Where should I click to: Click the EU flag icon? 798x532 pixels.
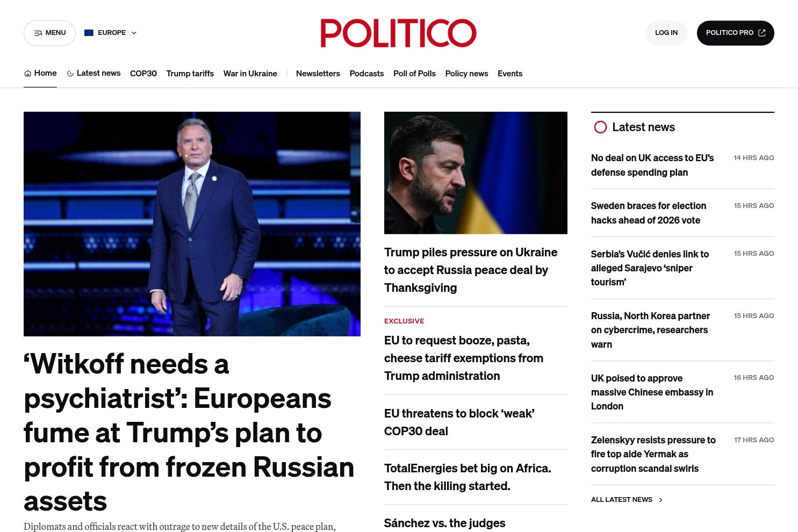(89, 33)
